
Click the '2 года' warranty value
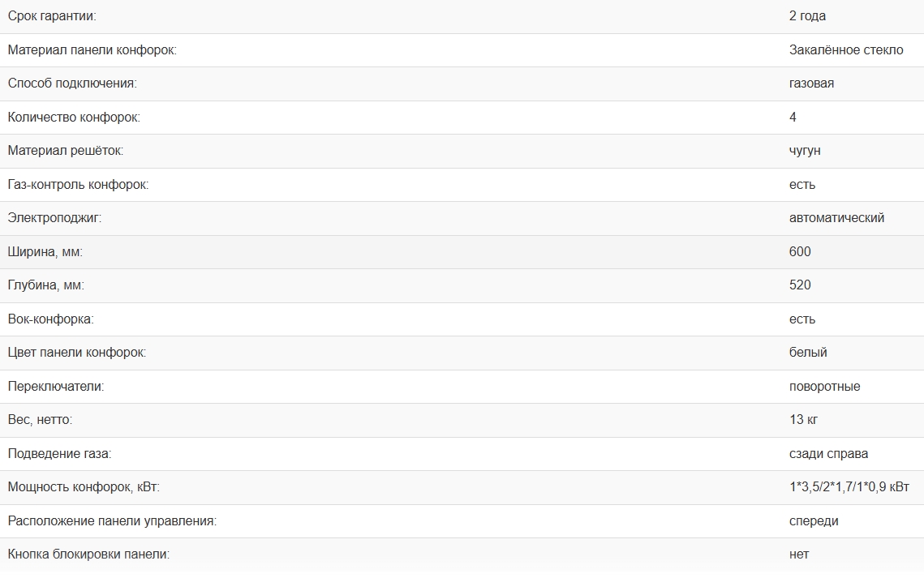click(807, 16)
